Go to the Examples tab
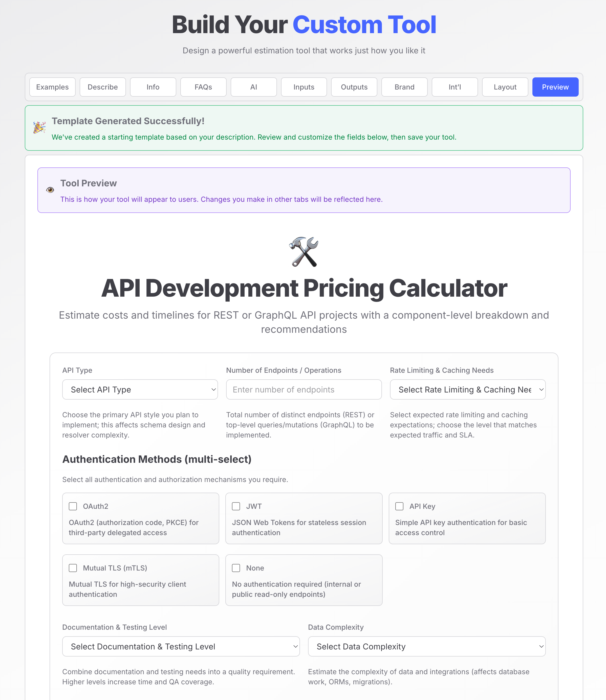Image resolution: width=606 pixels, height=700 pixels. [52, 87]
